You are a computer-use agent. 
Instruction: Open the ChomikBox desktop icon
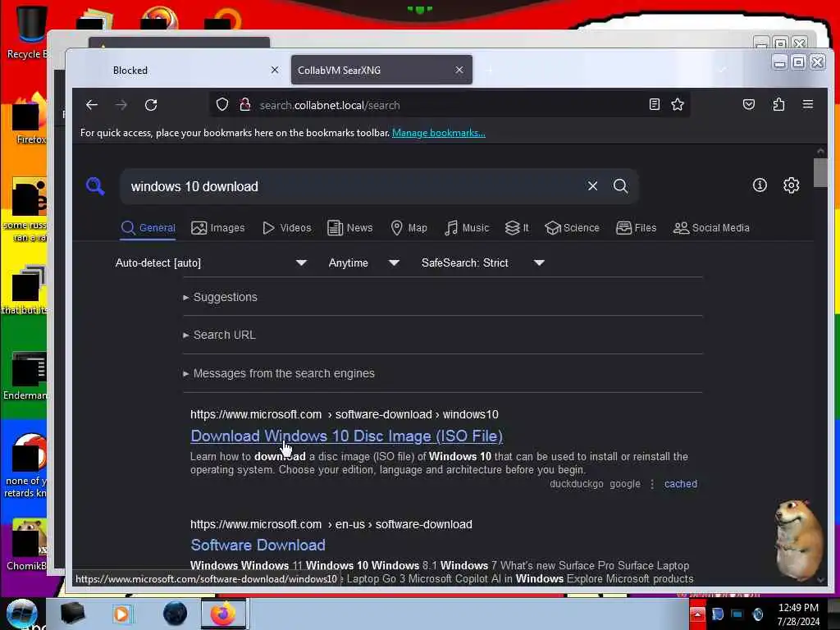click(x=27, y=545)
